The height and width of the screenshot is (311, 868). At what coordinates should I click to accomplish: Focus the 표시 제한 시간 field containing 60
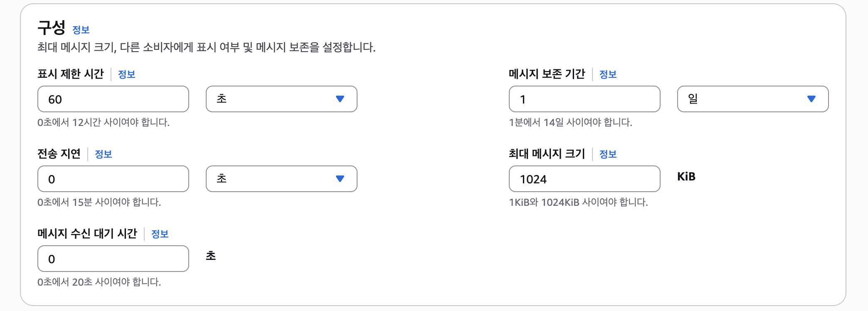click(x=113, y=99)
